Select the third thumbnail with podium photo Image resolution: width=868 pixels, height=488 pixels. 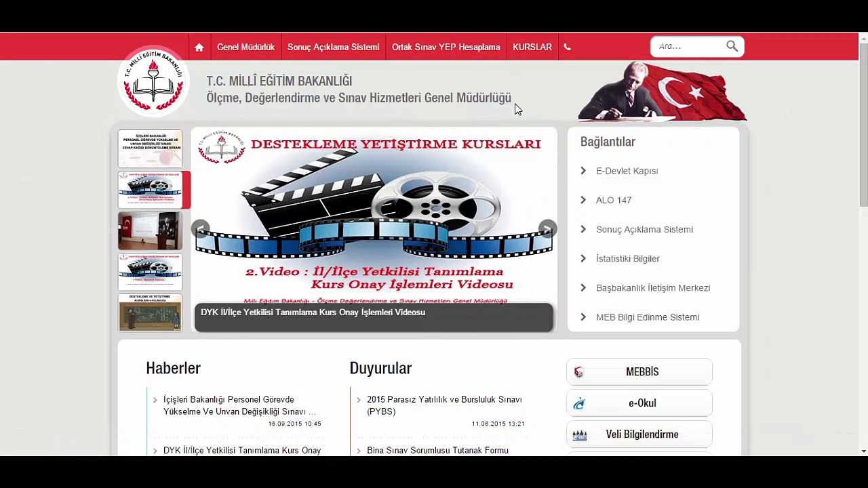point(150,231)
